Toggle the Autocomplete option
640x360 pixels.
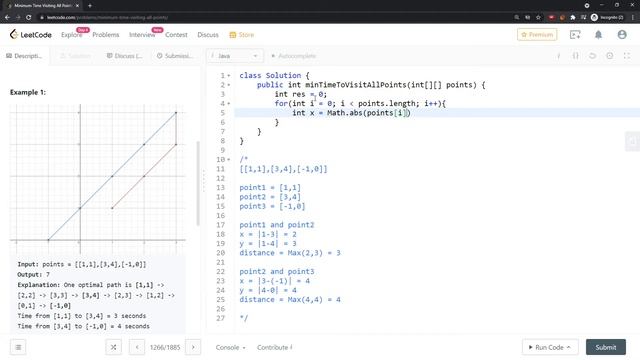(293, 56)
